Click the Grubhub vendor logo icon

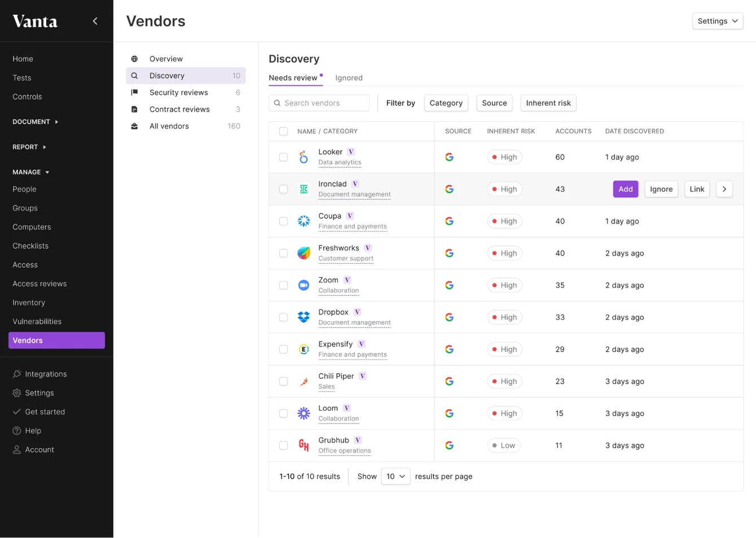(304, 445)
